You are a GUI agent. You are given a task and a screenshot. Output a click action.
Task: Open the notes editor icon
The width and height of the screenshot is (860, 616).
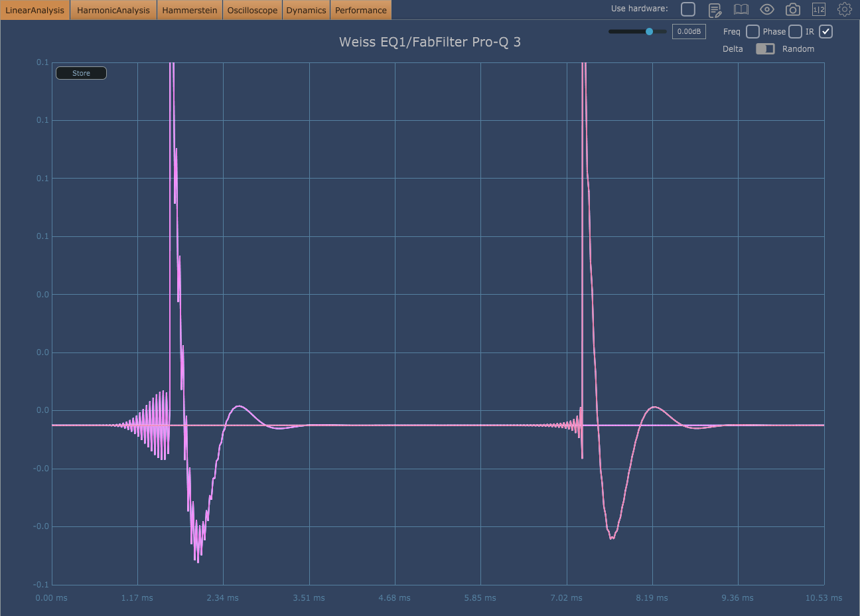point(715,10)
